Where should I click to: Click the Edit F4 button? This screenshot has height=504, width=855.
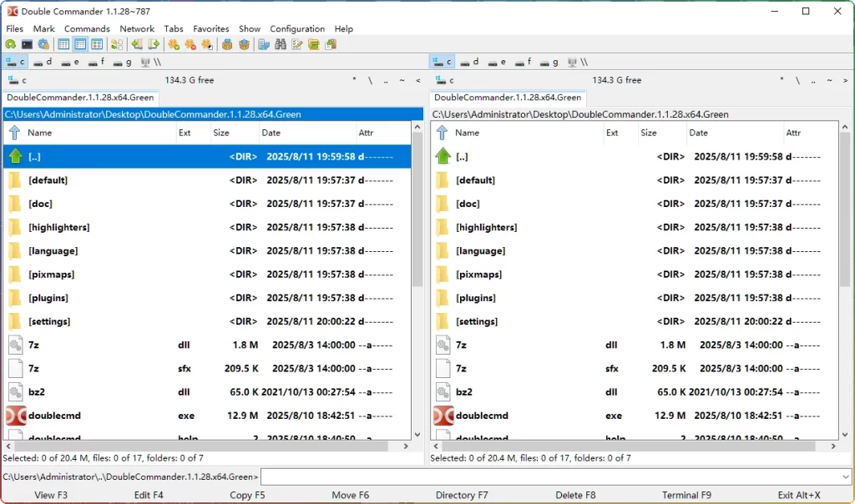pos(149,495)
